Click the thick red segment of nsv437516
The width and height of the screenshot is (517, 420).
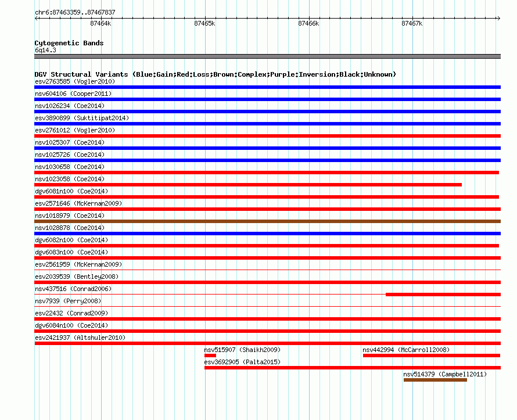(x=443, y=295)
